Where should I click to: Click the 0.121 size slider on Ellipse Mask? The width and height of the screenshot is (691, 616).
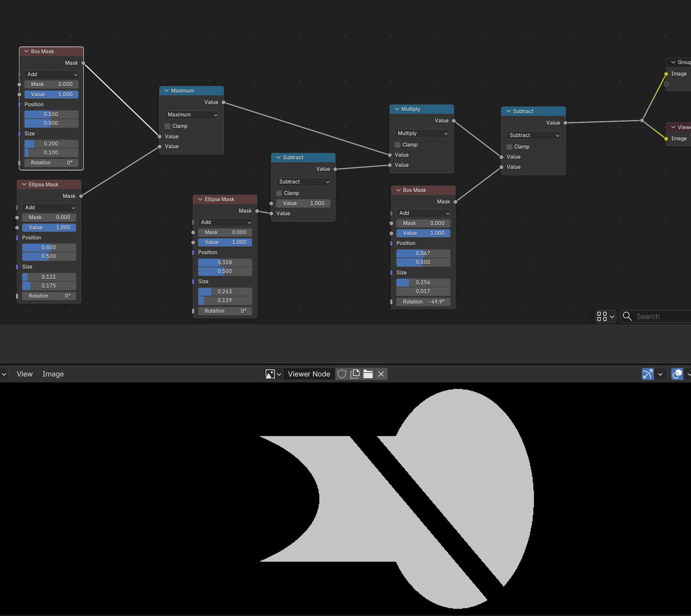(x=49, y=277)
